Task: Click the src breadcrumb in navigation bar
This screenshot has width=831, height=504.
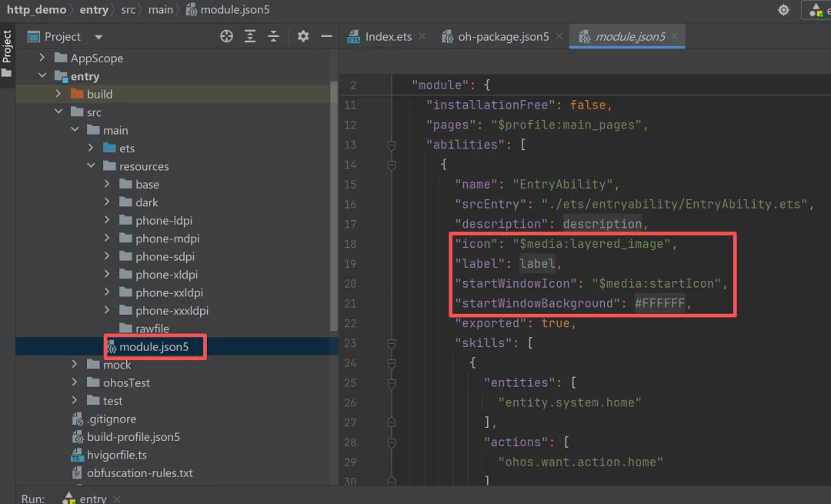Action: click(x=128, y=9)
